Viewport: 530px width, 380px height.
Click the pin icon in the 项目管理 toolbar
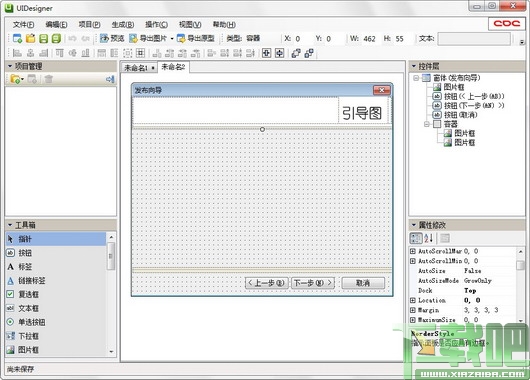coord(110,79)
